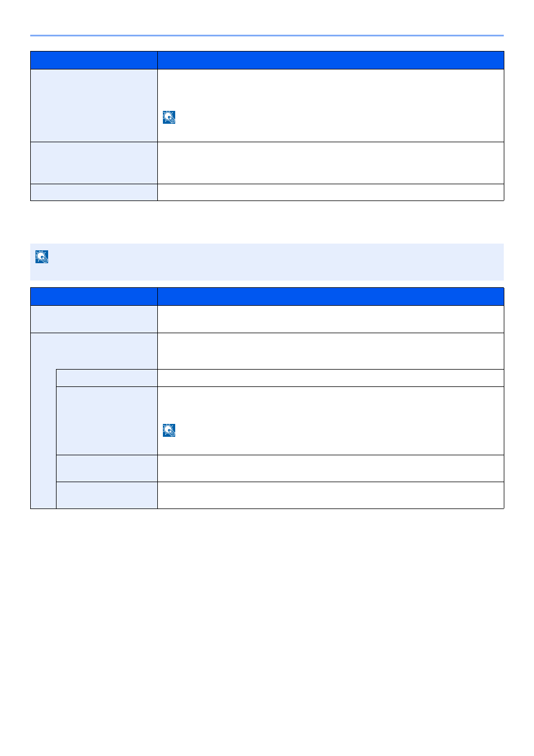534x756 pixels.
Task: Click first shaded row cell under second table header
Action: [x=94, y=319]
